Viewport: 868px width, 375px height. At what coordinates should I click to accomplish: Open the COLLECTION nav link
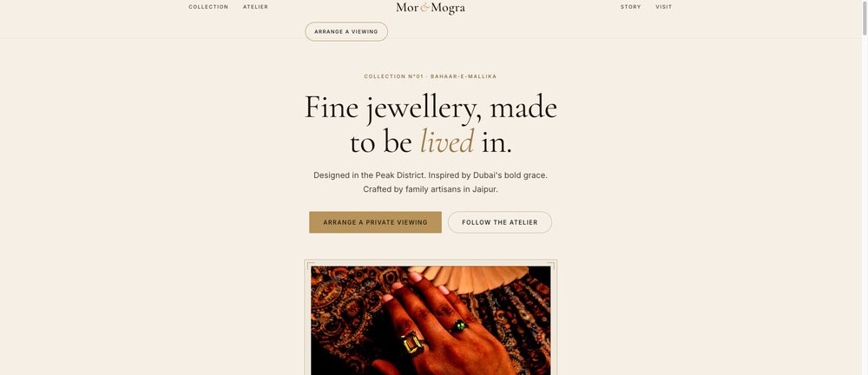tap(208, 7)
